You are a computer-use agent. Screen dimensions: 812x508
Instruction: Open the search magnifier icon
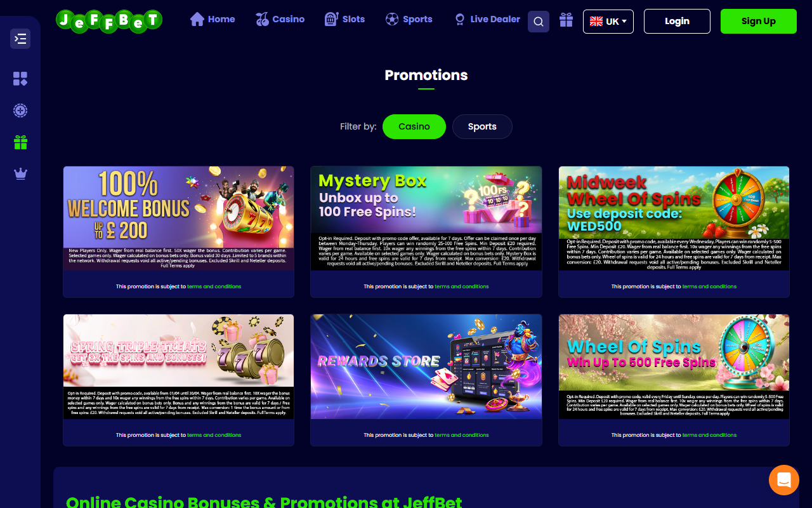tap(539, 22)
